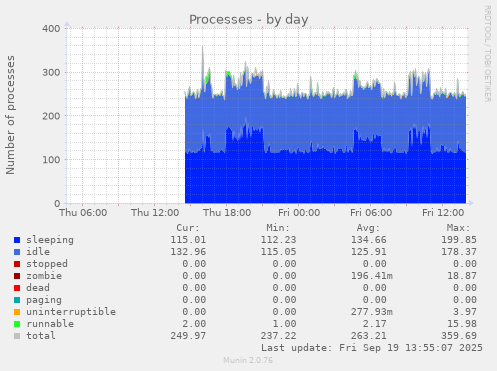This screenshot has width=497, height=371.
Task: Click sleeping minimum value 112.23
Action: [278, 240]
